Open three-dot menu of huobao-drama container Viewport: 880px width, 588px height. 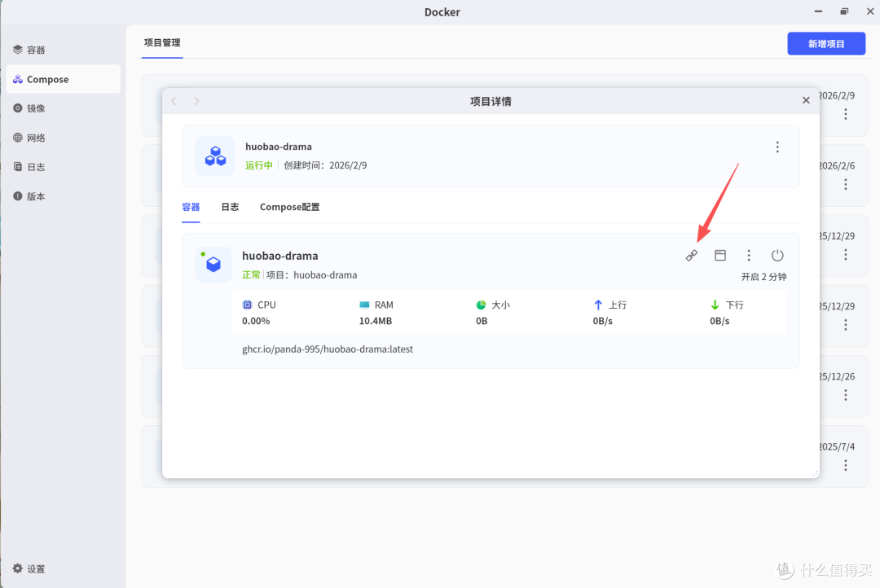(749, 255)
